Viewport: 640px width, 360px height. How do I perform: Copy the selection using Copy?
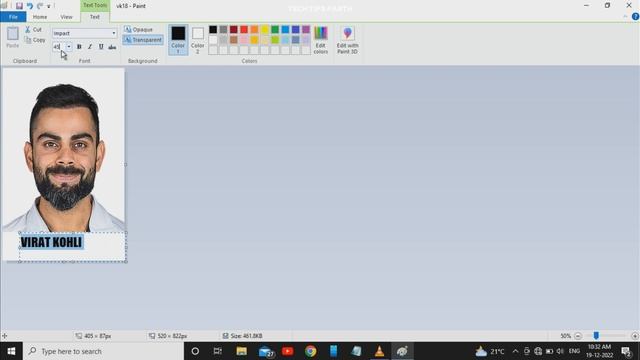click(35, 40)
